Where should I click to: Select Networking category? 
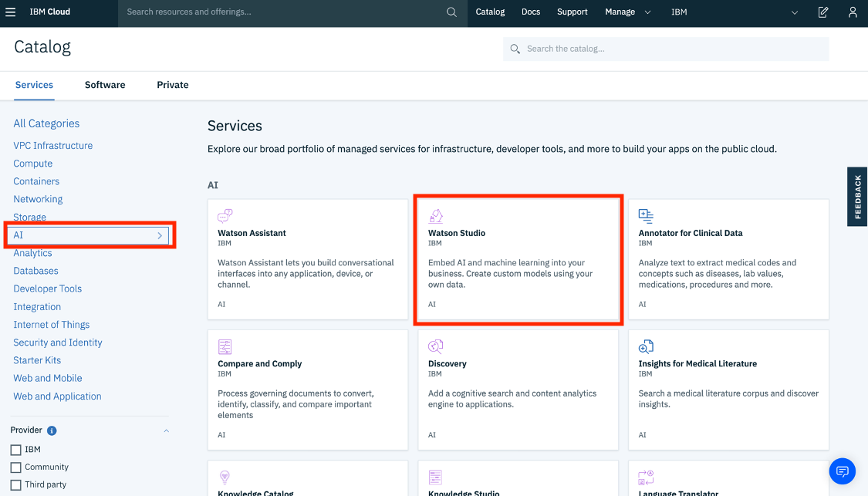point(38,199)
